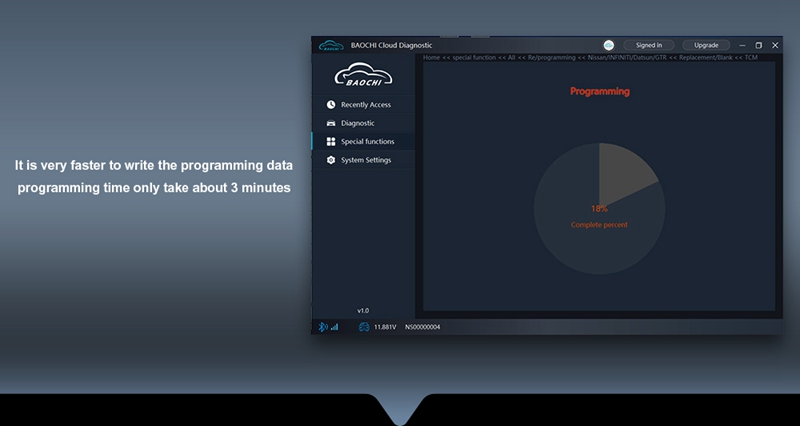Screen dimensions: 800x426
Task: Click the car icon beside Diagnostic
Action: coord(331,123)
